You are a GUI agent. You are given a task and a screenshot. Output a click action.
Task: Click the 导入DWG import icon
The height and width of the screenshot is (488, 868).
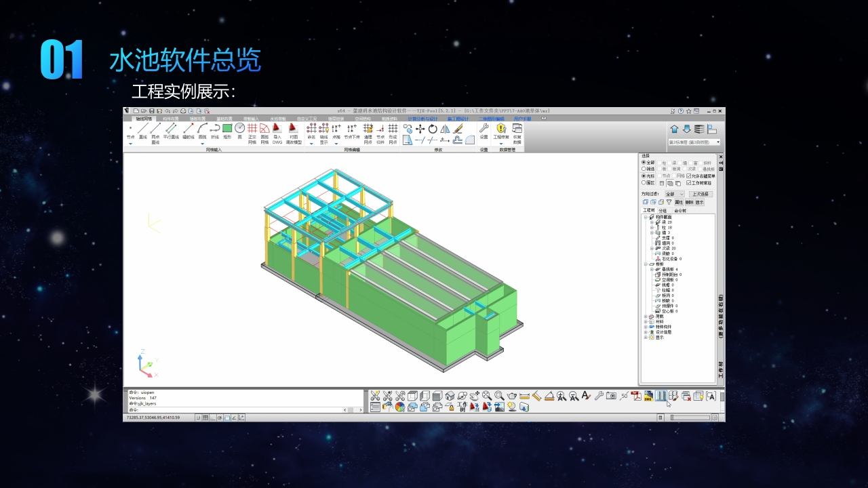pos(277,129)
